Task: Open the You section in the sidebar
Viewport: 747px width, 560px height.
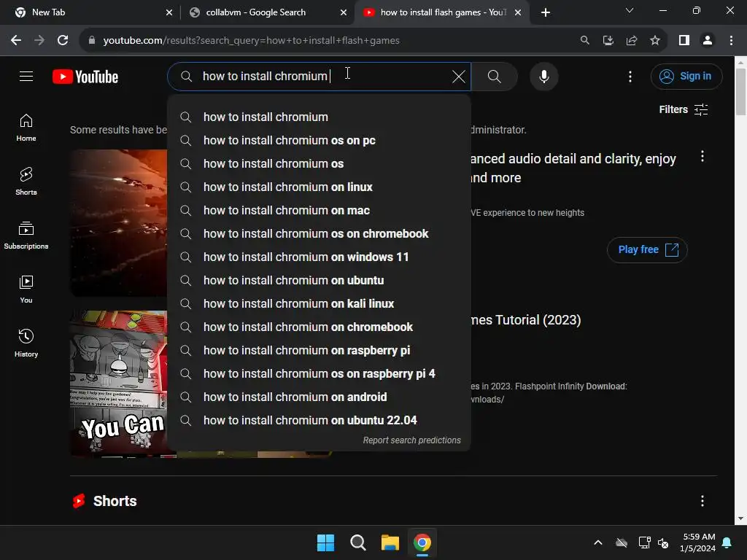Action: [x=26, y=289]
